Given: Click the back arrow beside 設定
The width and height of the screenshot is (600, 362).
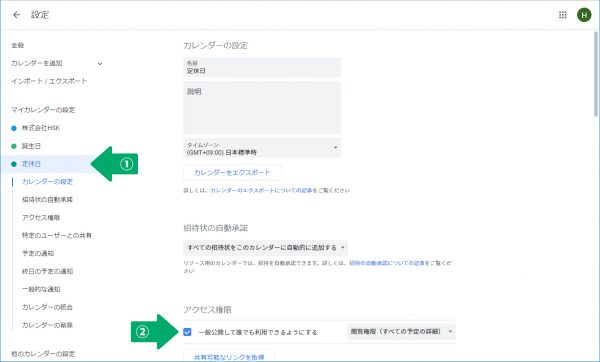Looking at the screenshot, I should tap(16, 15).
